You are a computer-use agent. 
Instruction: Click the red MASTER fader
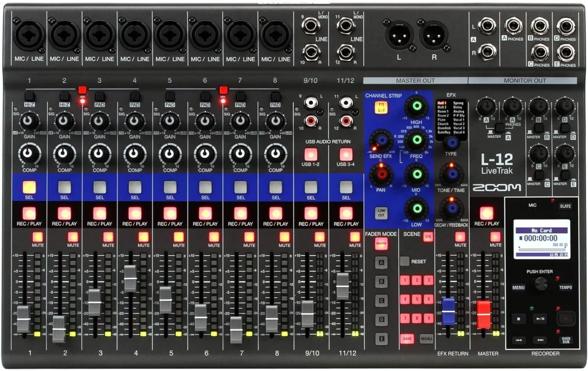pos(484,314)
